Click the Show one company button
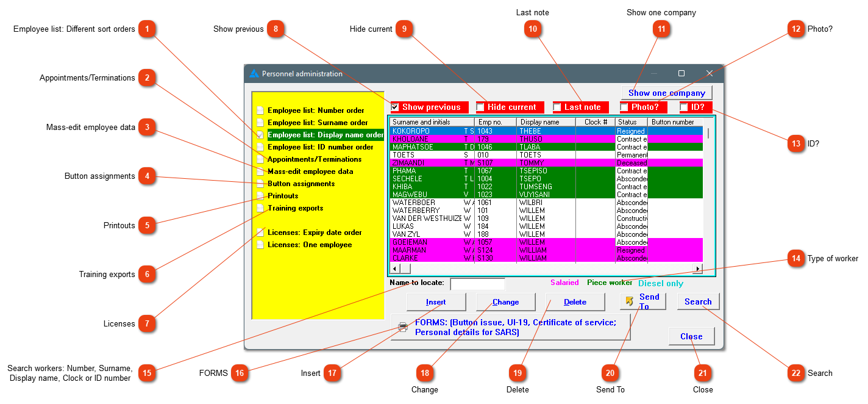Screen dimensions: 868x404 pos(667,93)
